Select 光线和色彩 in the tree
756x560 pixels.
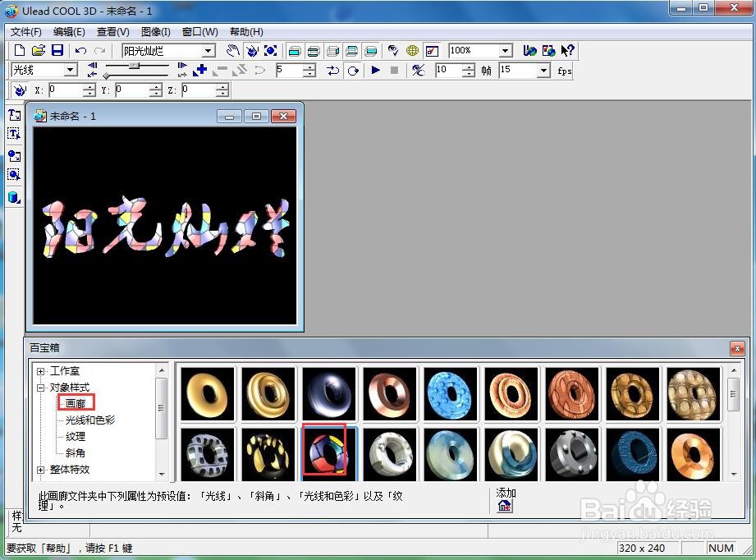[90, 420]
